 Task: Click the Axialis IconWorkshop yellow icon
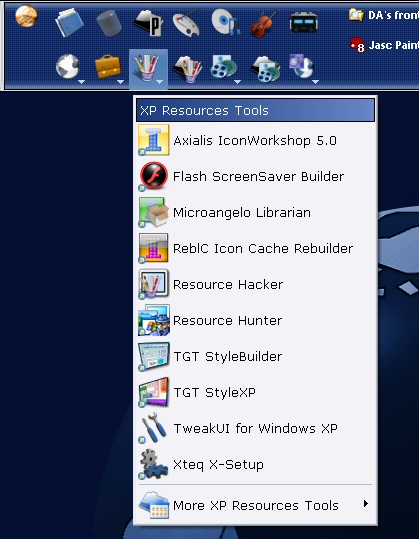(x=153, y=140)
